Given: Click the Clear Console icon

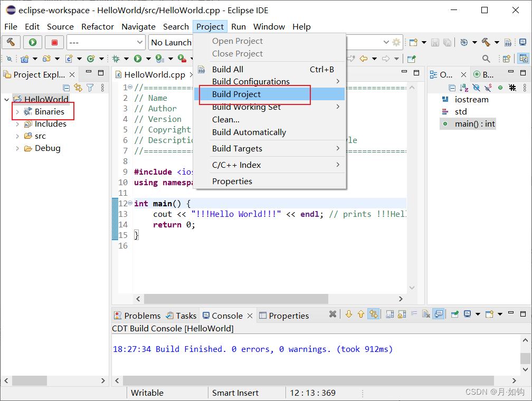Looking at the screenshot, I should pos(426,315).
